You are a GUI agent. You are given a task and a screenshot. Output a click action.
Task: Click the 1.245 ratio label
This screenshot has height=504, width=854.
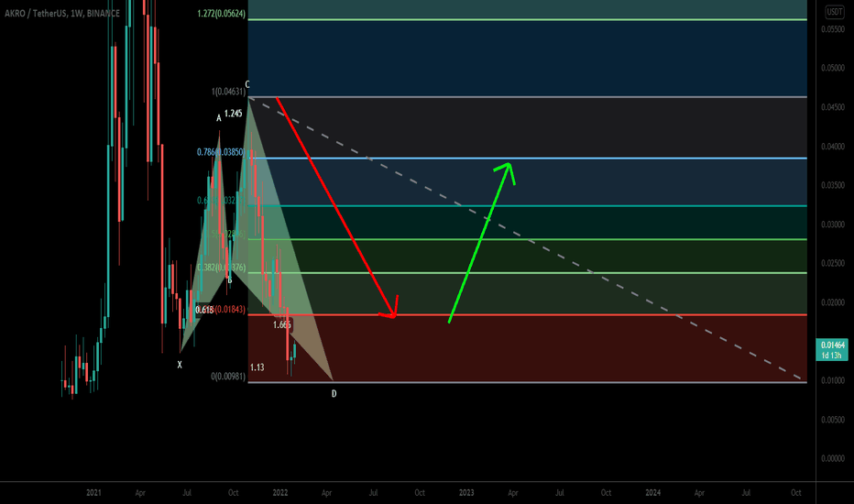[233, 114]
